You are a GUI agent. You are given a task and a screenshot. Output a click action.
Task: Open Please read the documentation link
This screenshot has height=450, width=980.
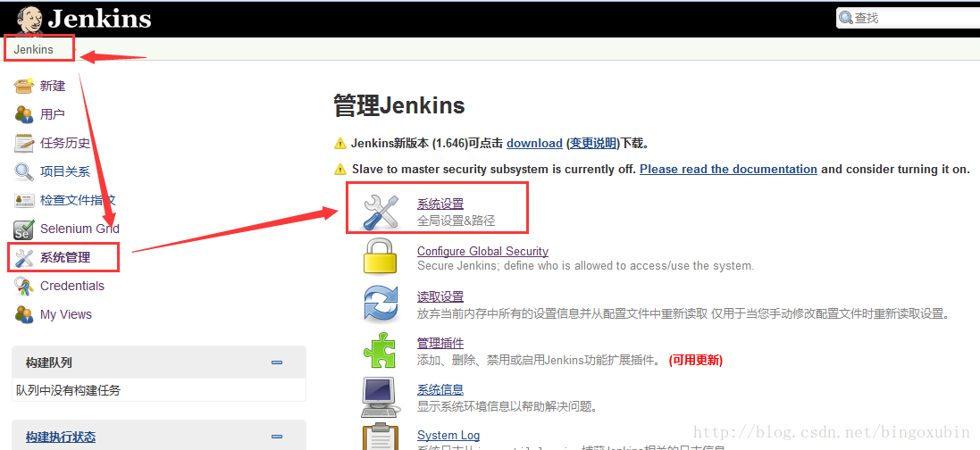[x=728, y=169]
